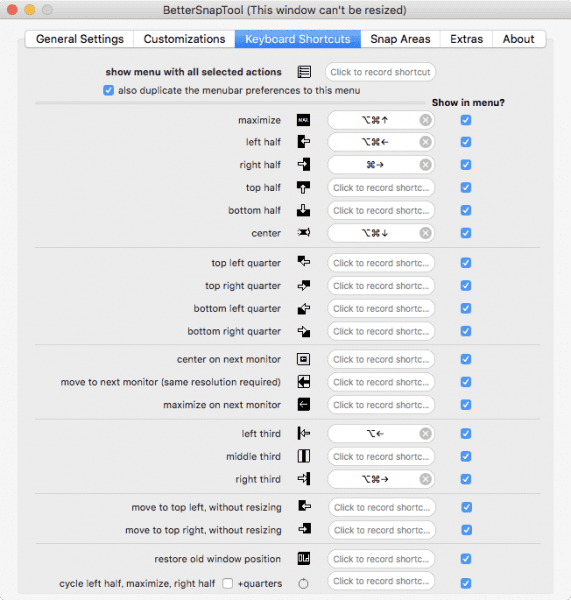Remove the right half shortcut
The image size is (571, 600).
pos(425,165)
